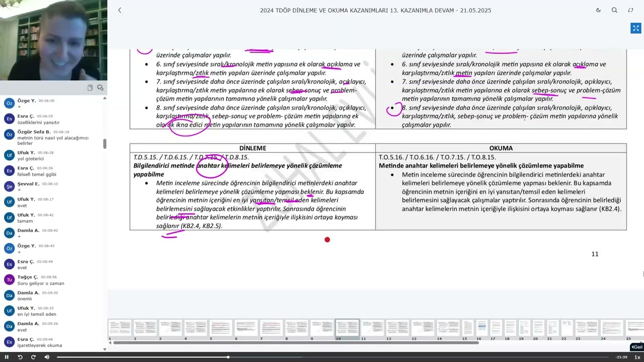Click message 'felsefi temel ggibi'
The height and width of the screenshot is (362, 644).
click(37, 174)
